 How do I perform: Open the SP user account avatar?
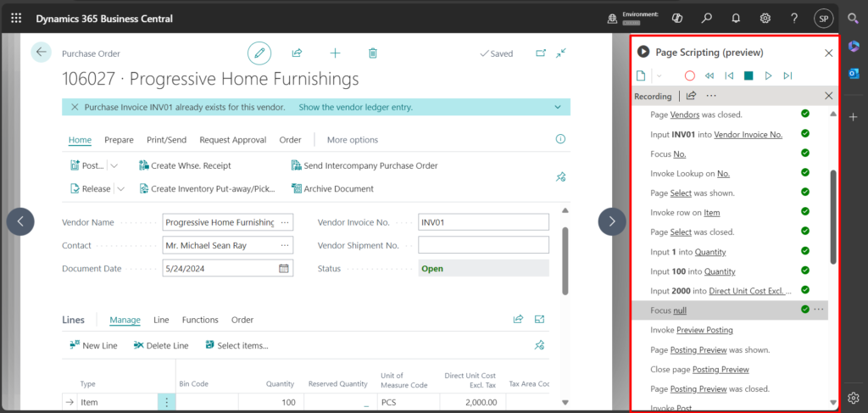point(824,19)
